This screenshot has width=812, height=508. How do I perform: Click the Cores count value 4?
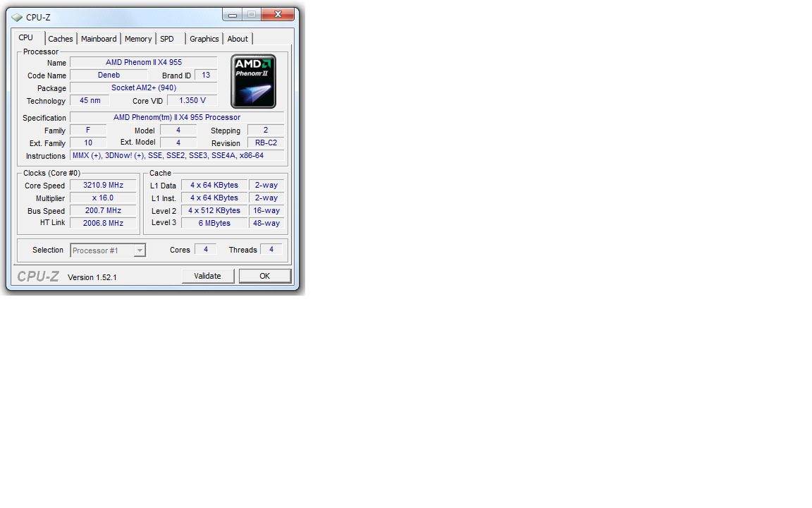click(206, 249)
